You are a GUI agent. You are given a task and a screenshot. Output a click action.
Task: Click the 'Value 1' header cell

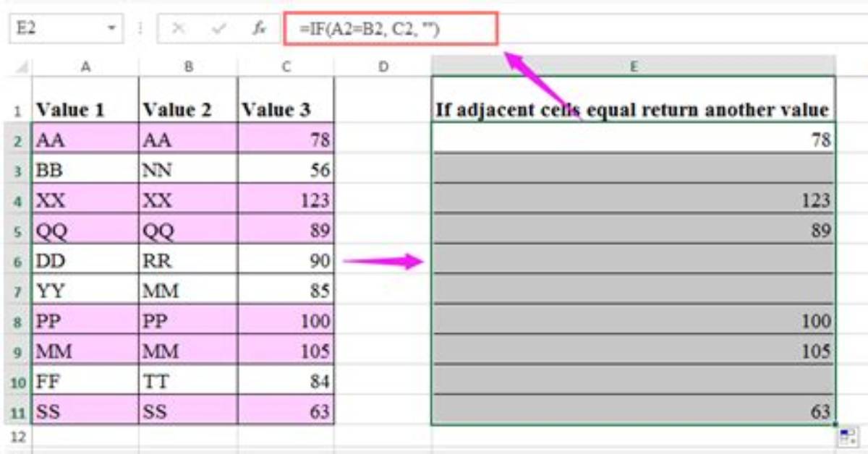pyautogui.click(x=85, y=100)
